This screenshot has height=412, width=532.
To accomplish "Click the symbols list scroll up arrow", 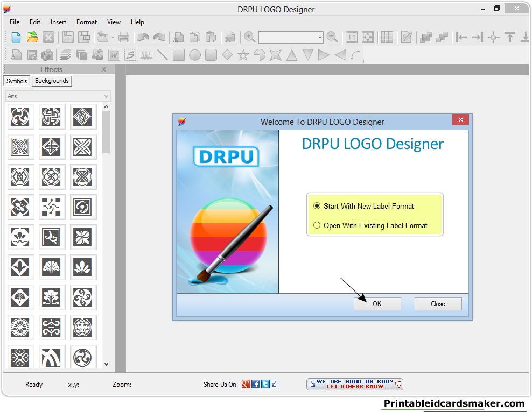I will point(106,106).
